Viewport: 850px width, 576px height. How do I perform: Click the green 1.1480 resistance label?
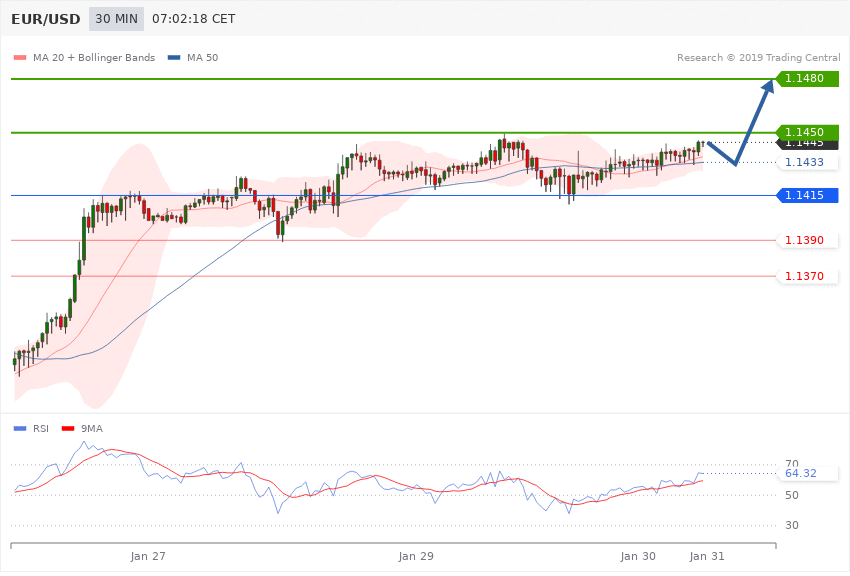click(807, 79)
